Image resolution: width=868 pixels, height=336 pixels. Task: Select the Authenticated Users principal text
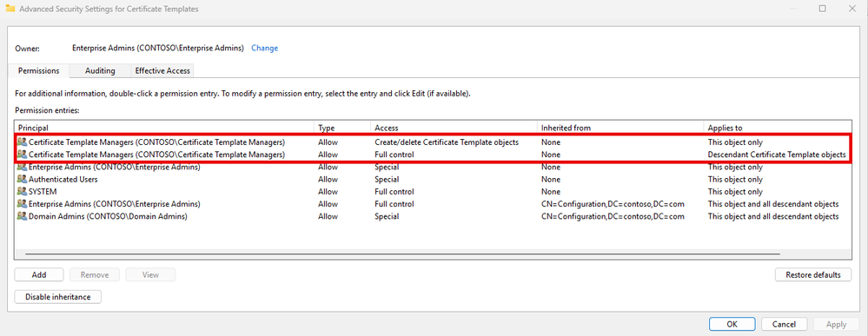63,180
